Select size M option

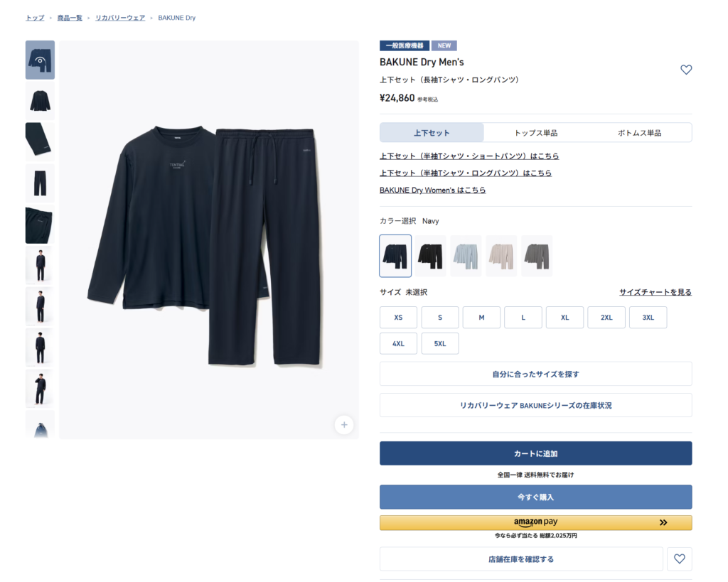click(481, 318)
